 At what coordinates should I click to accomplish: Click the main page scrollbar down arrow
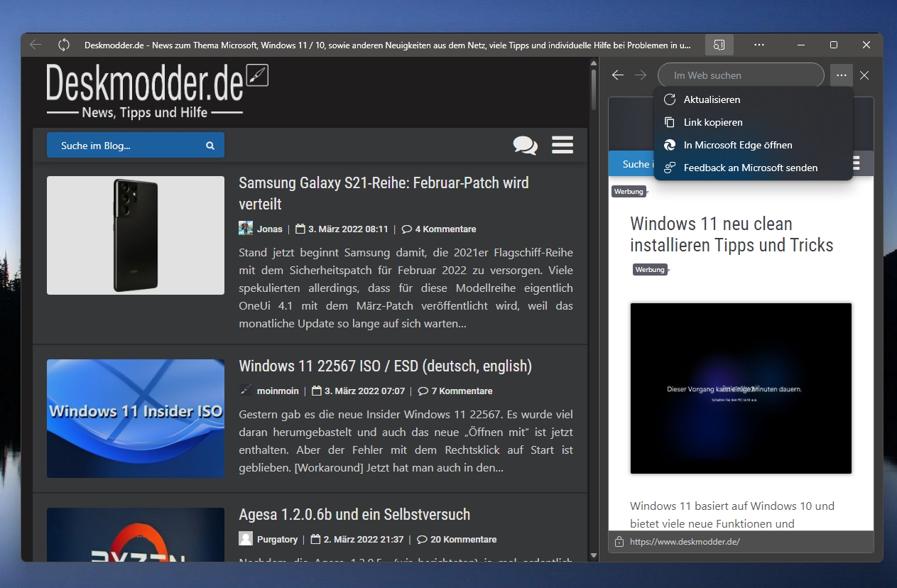594,555
